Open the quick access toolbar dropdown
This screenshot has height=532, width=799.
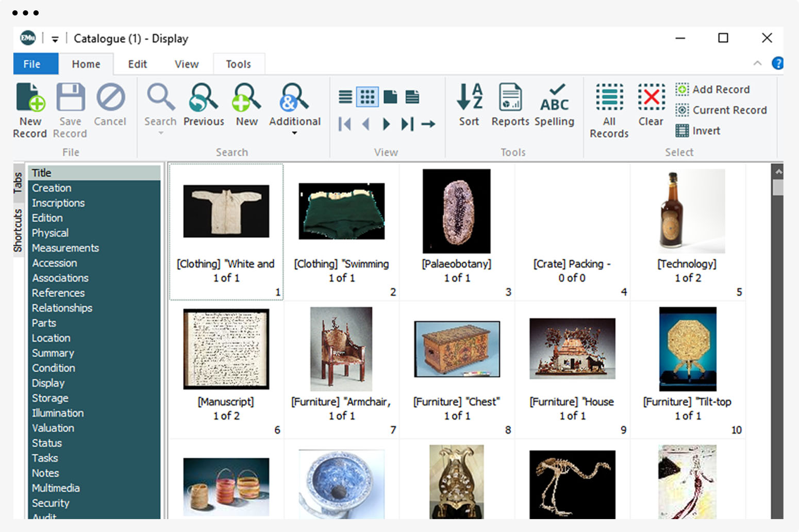(55, 39)
